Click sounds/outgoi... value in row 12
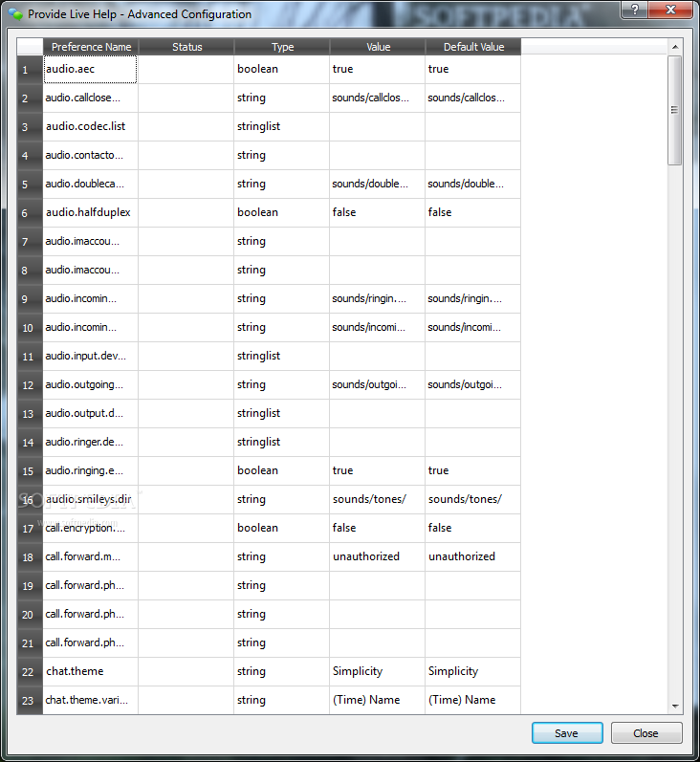 tap(377, 384)
